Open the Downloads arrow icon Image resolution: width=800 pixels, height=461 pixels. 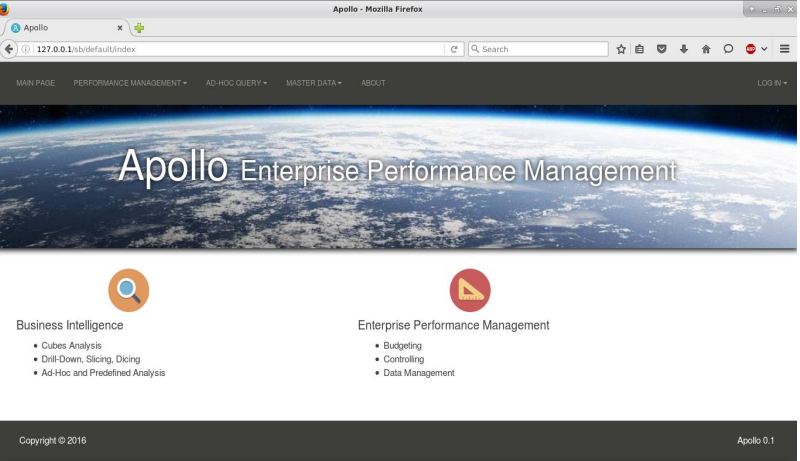(684, 49)
